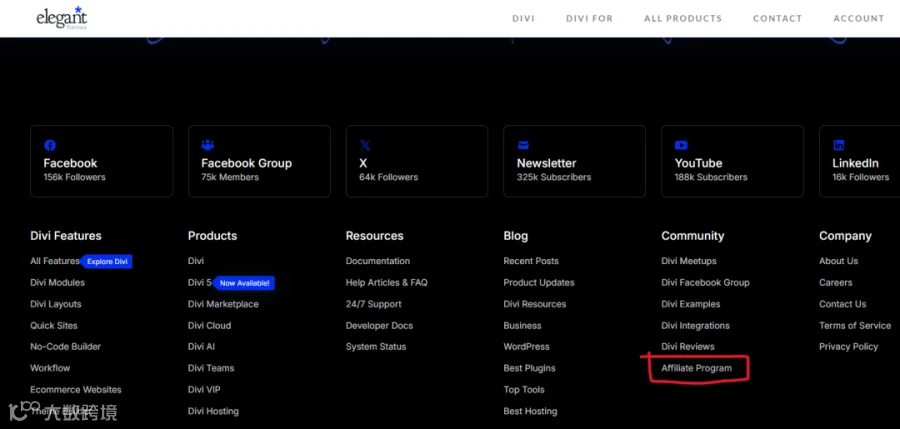Click the YouTube play icon in the YouTube card
Screen dimensions: 900x429
[x=681, y=145]
